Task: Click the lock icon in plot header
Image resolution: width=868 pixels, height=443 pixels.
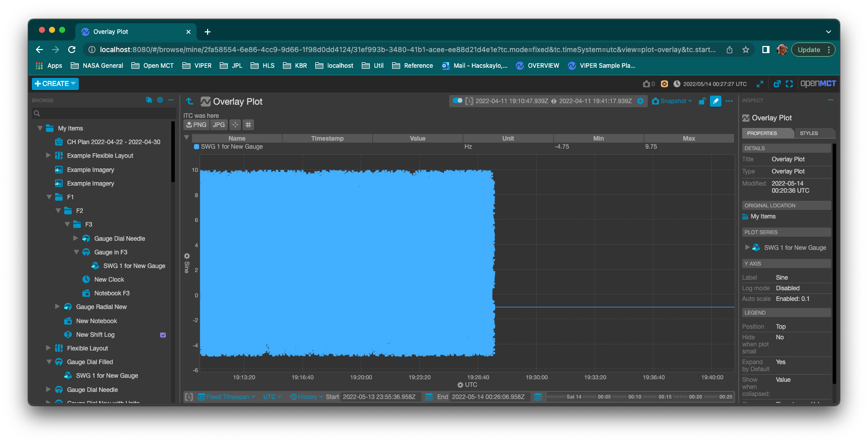Action: tap(702, 101)
